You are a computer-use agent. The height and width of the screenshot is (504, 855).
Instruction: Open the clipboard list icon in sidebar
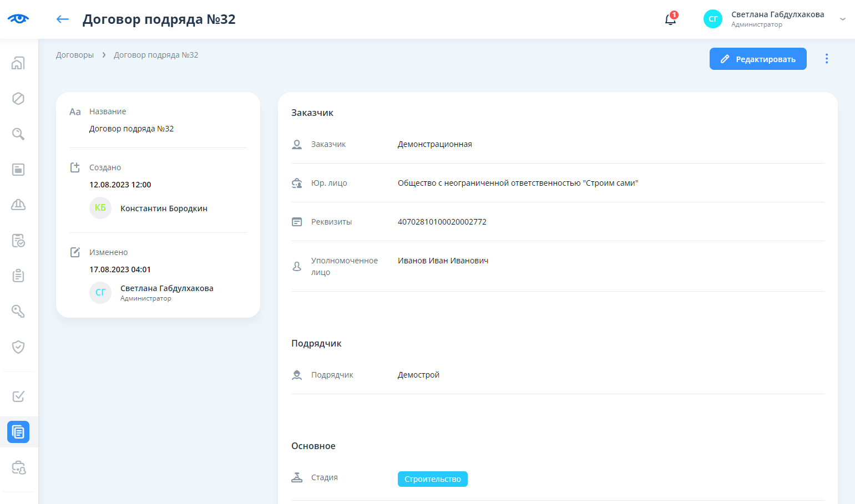[x=18, y=276]
